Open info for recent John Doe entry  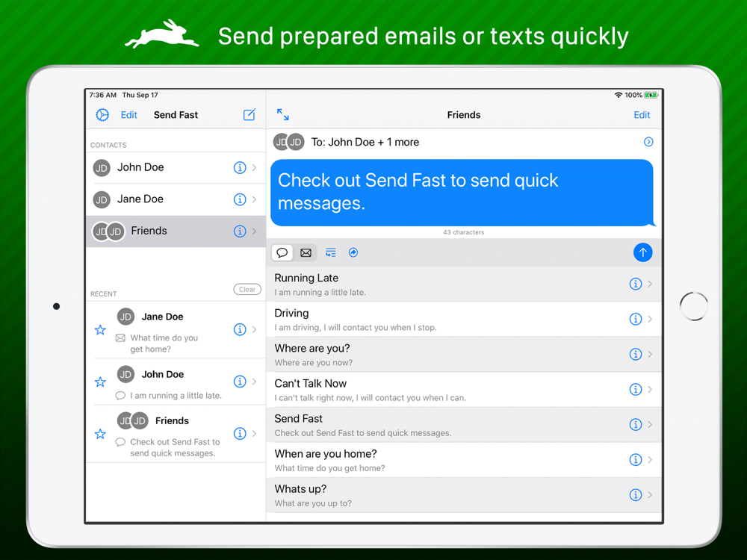click(x=240, y=382)
